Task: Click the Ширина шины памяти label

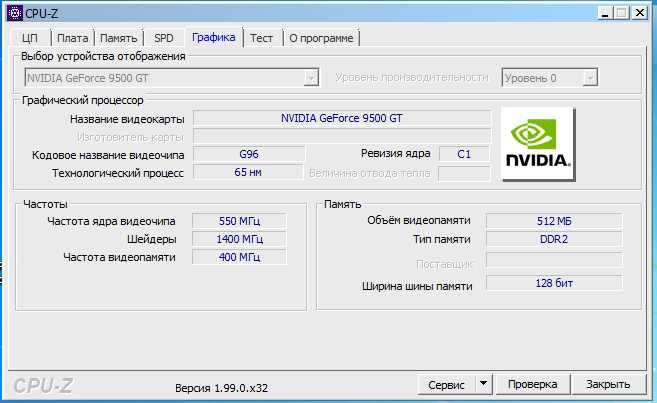Action: click(x=417, y=287)
